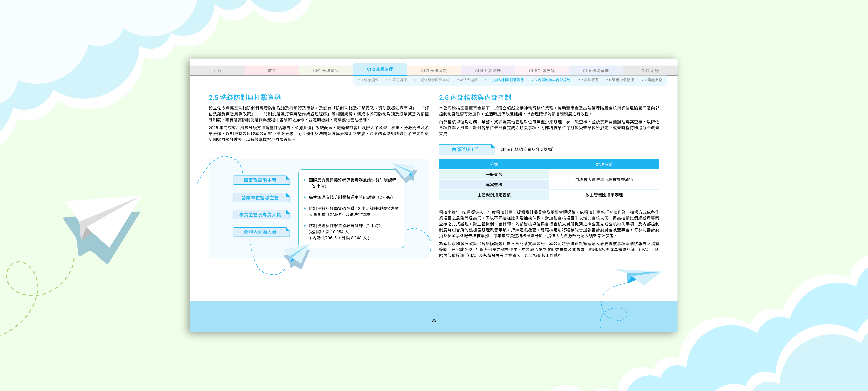868x391 pixels.
Task: Jump to CH7 附錄 tab
Action: point(650,70)
